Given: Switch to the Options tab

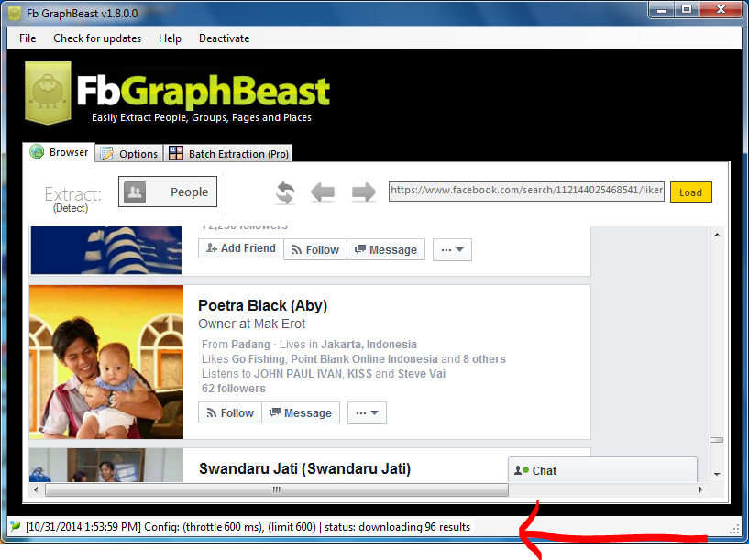Looking at the screenshot, I should [x=129, y=154].
